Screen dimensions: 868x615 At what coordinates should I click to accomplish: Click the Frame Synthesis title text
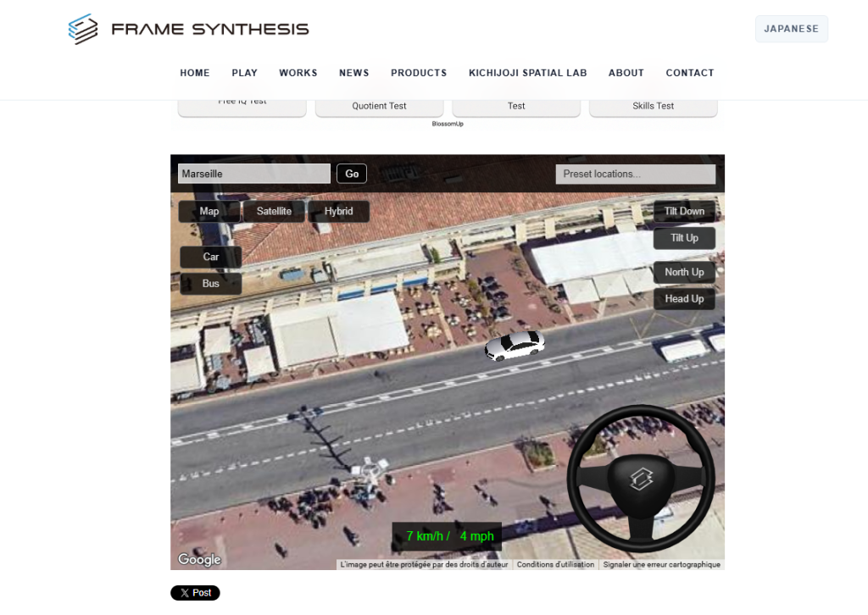tap(210, 29)
